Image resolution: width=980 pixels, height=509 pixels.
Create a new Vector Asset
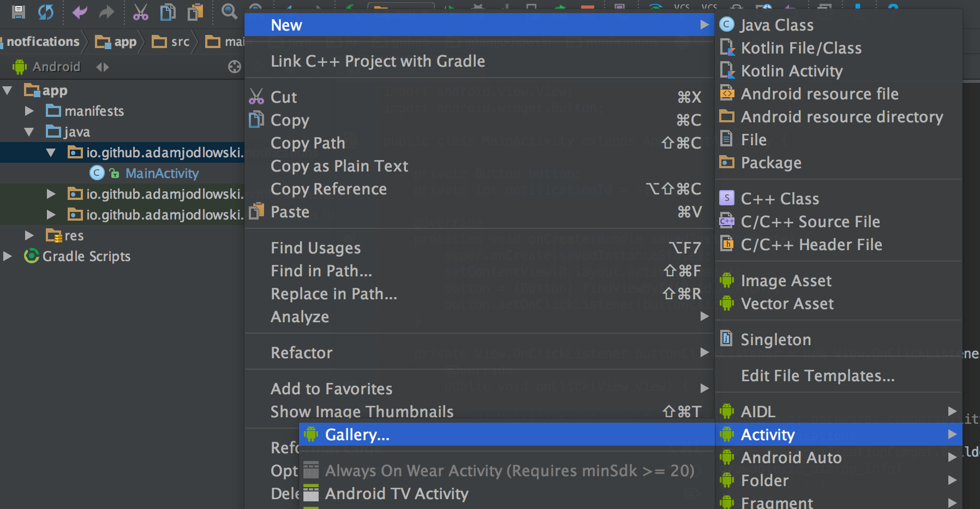point(838,304)
